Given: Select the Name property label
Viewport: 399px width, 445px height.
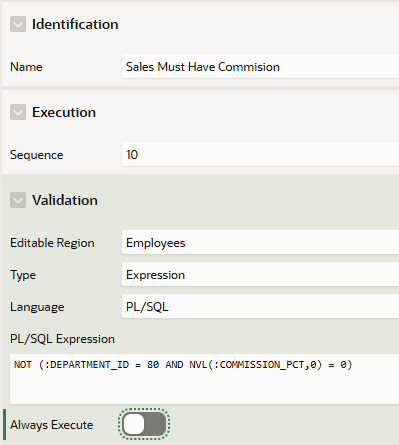Looking at the screenshot, I should [26, 67].
